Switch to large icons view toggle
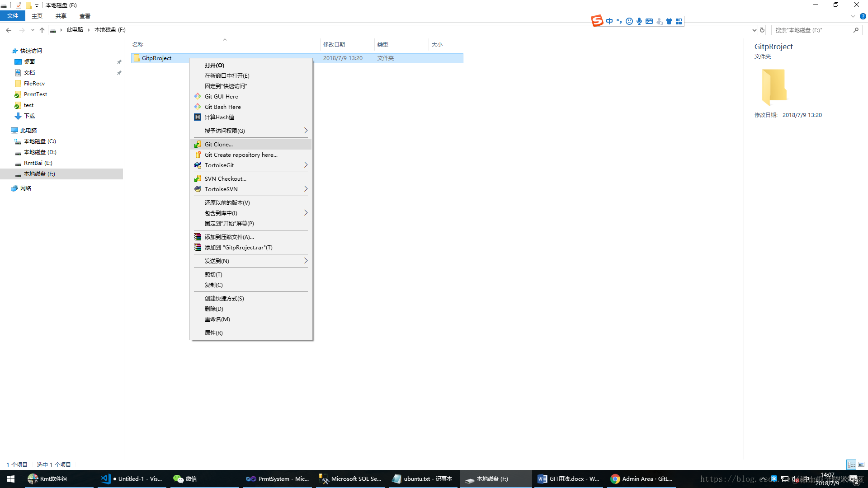The width and height of the screenshot is (868, 488). click(x=861, y=464)
